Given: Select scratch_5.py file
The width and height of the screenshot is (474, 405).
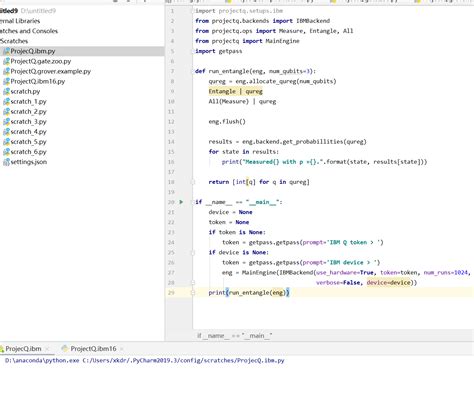Looking at the screenshot, I should (28, 142).
